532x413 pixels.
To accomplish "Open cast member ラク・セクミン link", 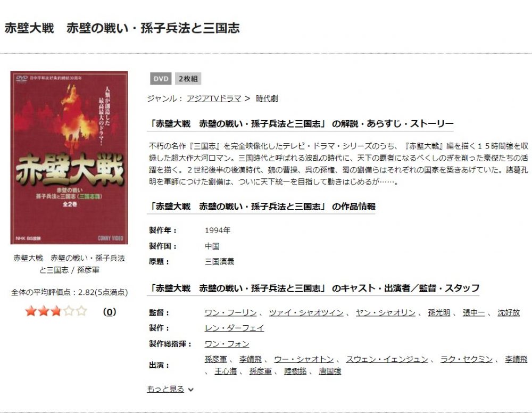I will [x=466, y=359].
